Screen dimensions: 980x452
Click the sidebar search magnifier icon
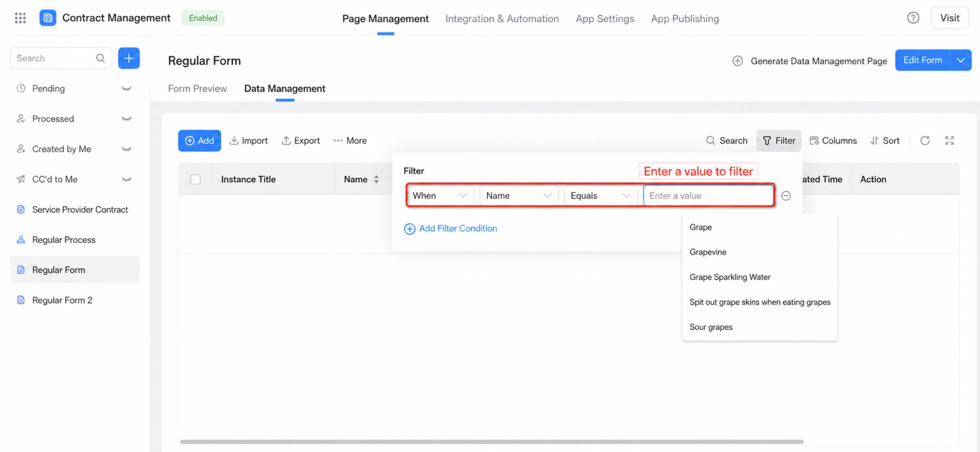(101, 58)
